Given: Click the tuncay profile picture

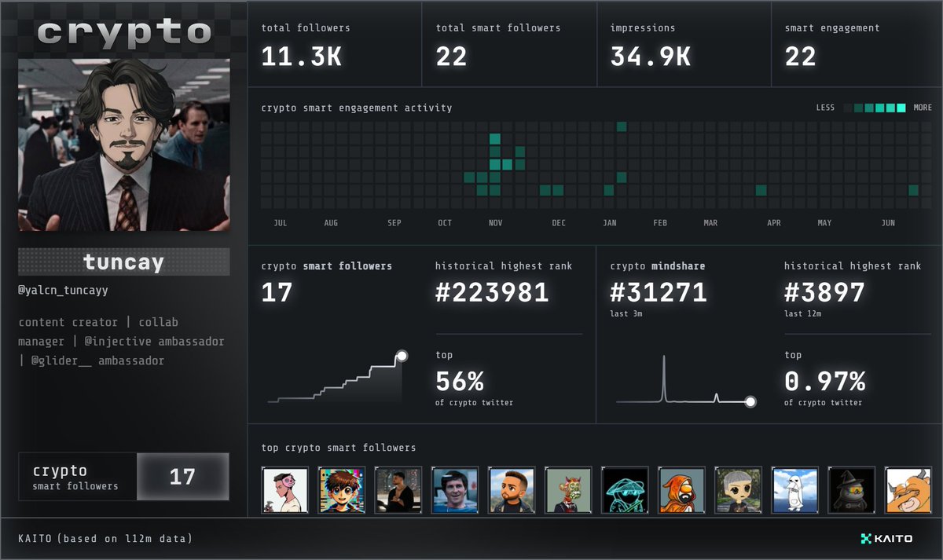Looking at the screenshot, I should [x=124, y=145].
